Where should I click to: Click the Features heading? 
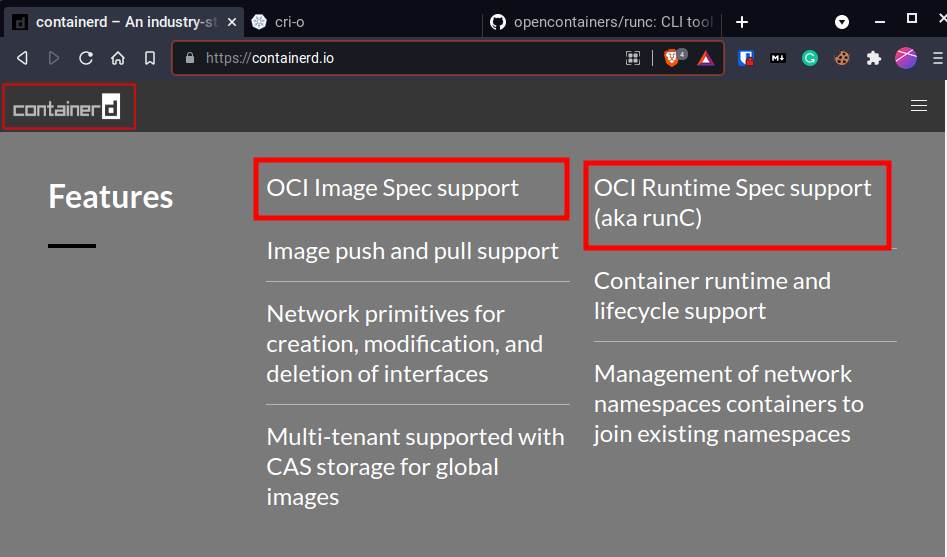111,196
